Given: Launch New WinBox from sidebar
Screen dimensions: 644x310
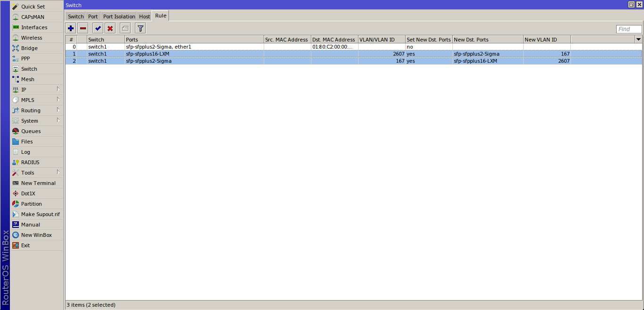Looking at the screenshot, I should point(36,235).
